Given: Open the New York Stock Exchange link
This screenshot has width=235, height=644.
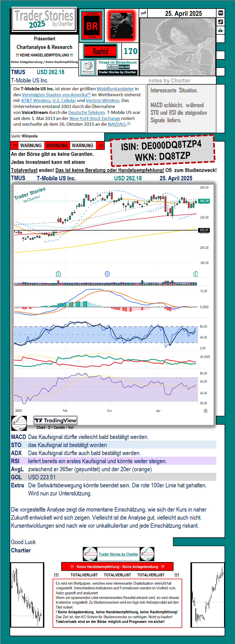Looking at the screenshot, I should click(x=95, y=118).
